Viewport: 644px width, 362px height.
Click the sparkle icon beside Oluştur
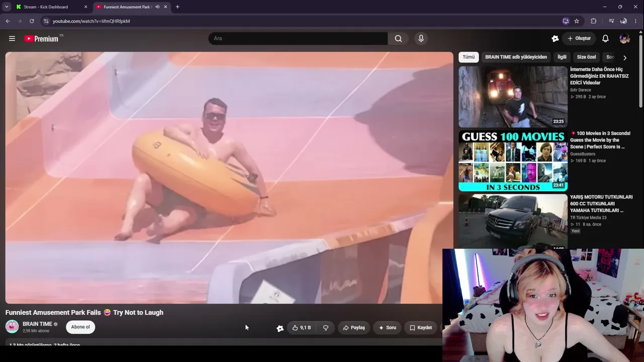[555, 39]
